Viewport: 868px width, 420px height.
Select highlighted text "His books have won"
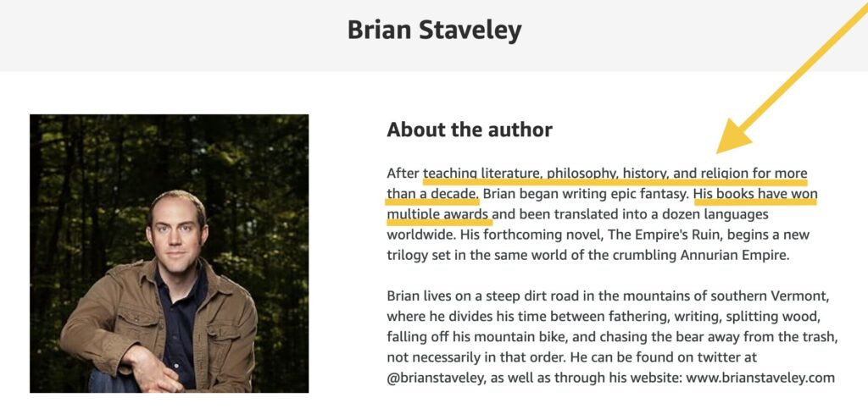(x=754, y=194)
